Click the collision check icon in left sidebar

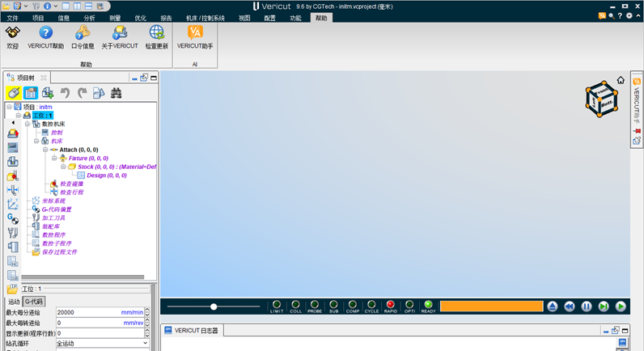click(x=13, y=175)
